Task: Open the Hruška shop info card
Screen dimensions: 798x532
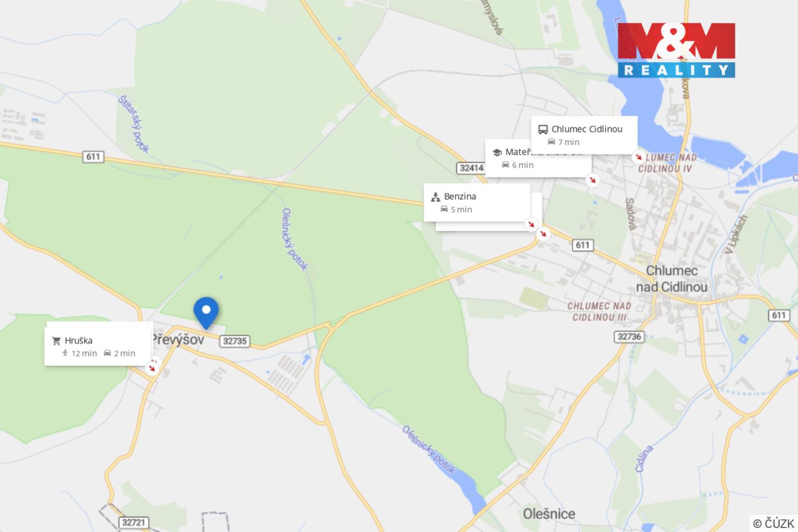Action: pyautogui.click(x=98, y=346)
